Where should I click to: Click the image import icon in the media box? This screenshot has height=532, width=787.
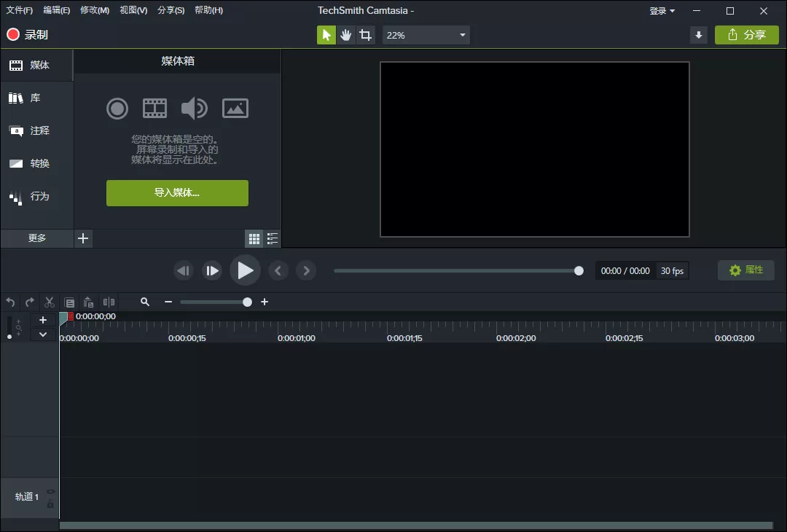tap(235, 108)
